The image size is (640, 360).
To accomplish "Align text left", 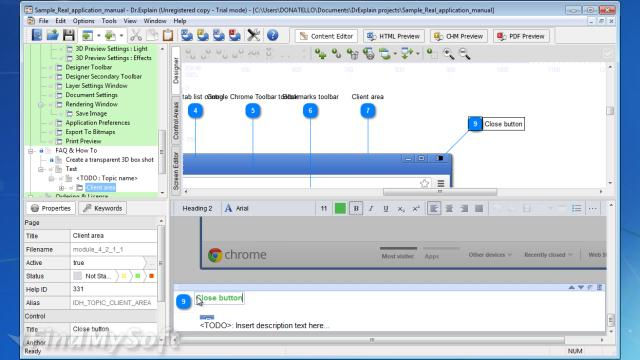I will click(434, 209).
